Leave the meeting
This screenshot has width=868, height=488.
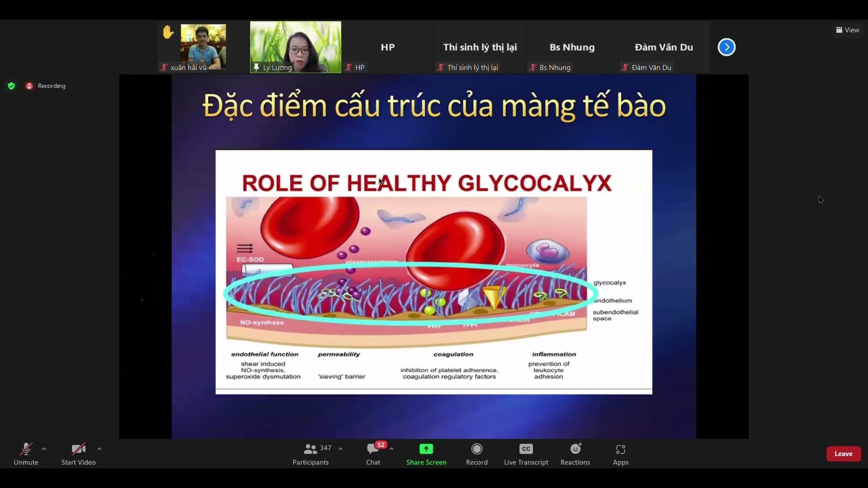pyautogui.click(x=844, y=454)
